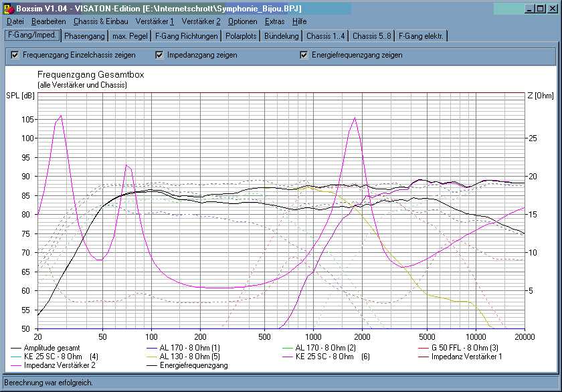Open the F-Gang Richtungen tab
562x392 pixels.
coord(185,36)
